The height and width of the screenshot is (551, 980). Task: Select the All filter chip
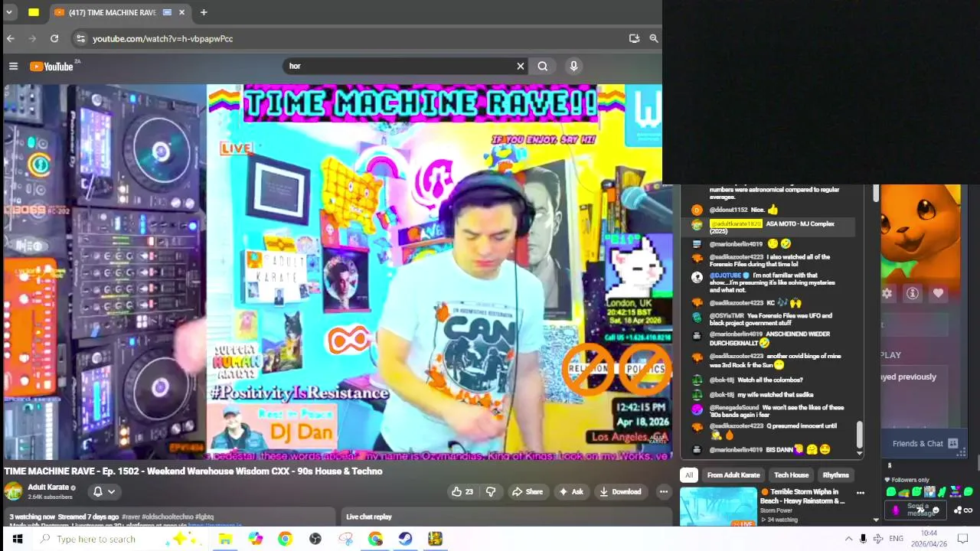point(689,475)
